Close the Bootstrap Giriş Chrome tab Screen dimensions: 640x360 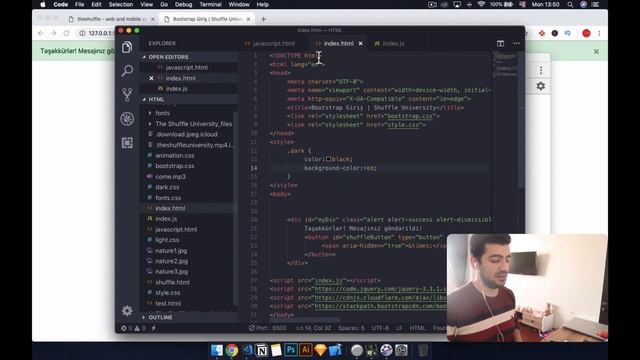coord(248,19)
